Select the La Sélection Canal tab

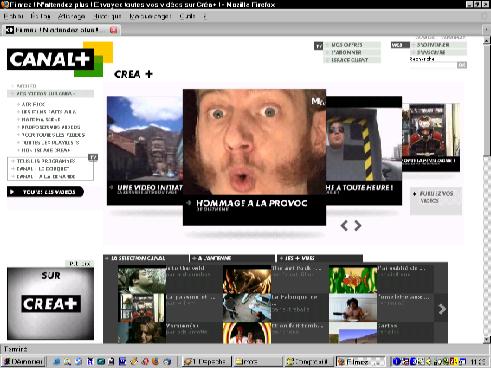point(146,258)
